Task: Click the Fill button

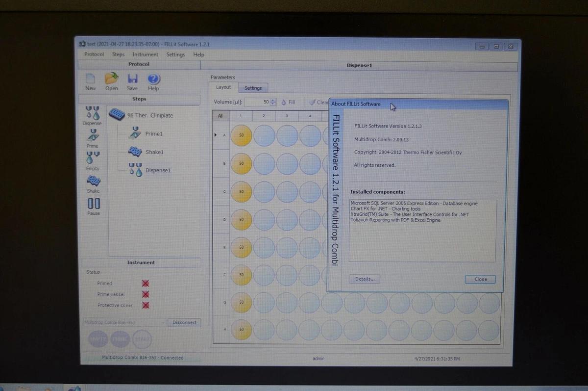Action: (x=289, y=102)
